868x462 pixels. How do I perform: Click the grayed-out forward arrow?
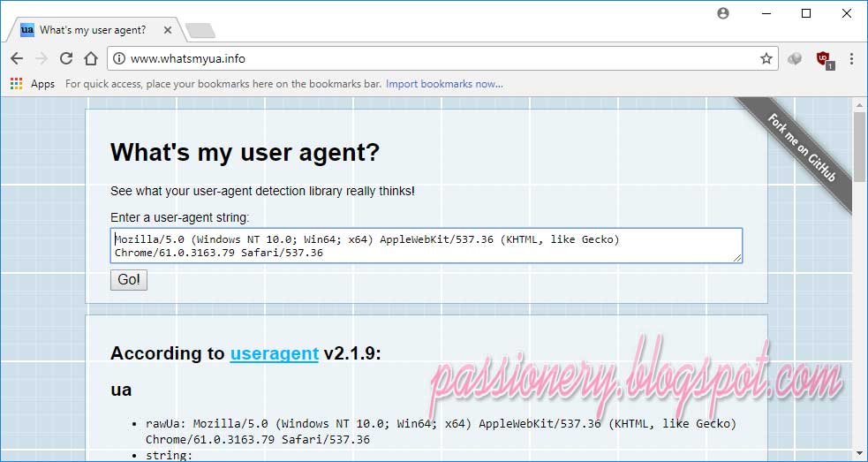pyautogui.click(x=41, y=58)
